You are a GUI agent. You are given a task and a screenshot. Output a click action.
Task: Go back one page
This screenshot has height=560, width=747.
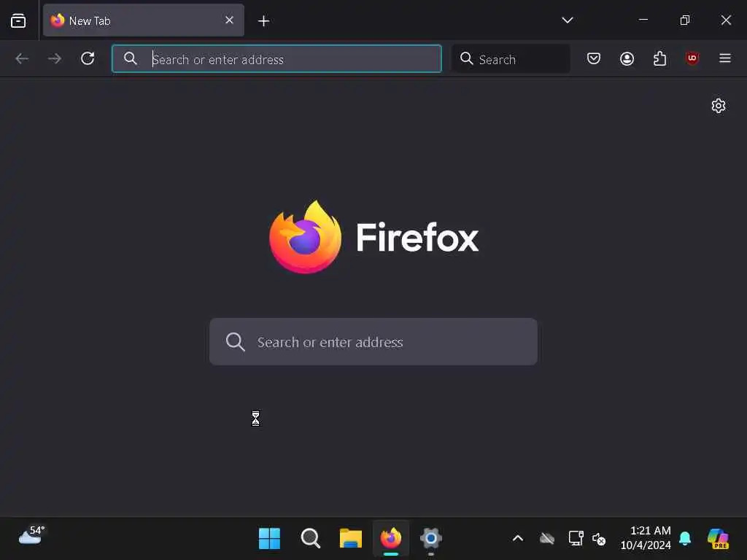click(x=22, y=58)
